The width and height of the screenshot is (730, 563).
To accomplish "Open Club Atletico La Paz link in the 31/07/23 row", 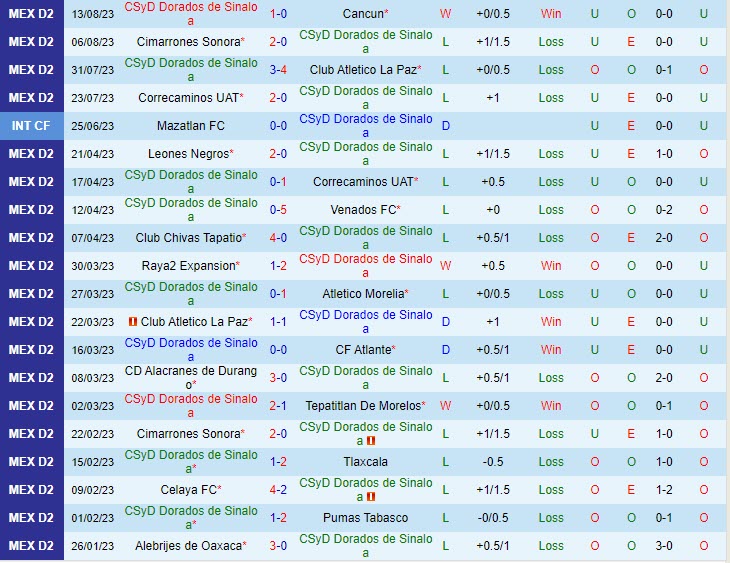I will coord(363,70).
